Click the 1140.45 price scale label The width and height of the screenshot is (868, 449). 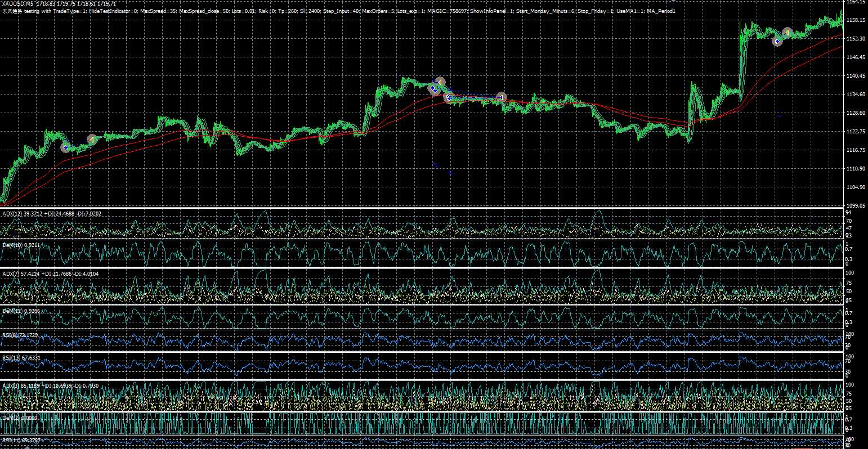click(x=856, y=76)
